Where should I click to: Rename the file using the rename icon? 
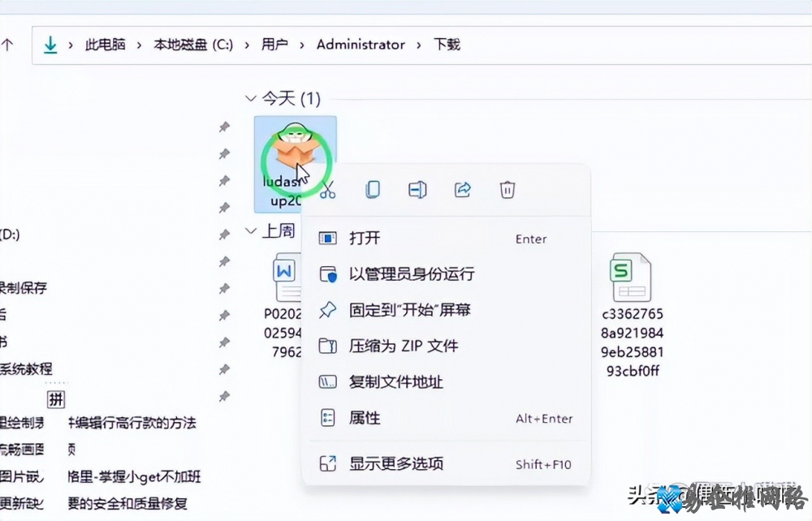pyautogui.click(x=417, y=189)
